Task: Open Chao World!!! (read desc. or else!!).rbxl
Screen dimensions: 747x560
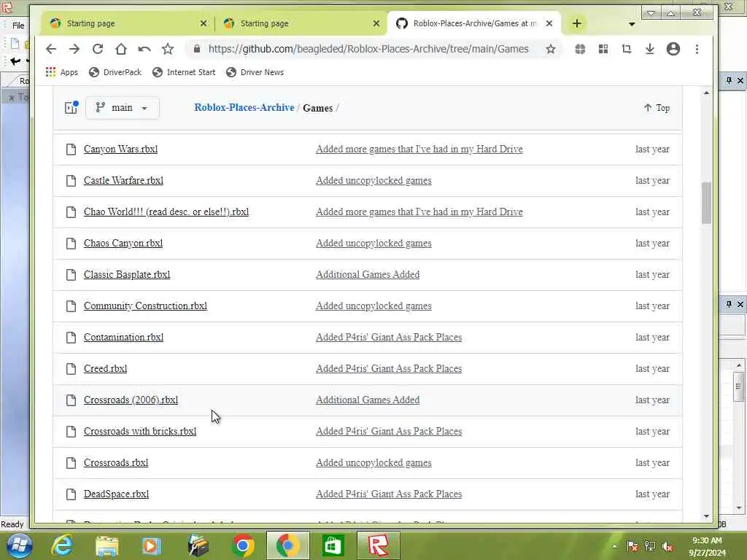Action: click(x=166, y=212)
